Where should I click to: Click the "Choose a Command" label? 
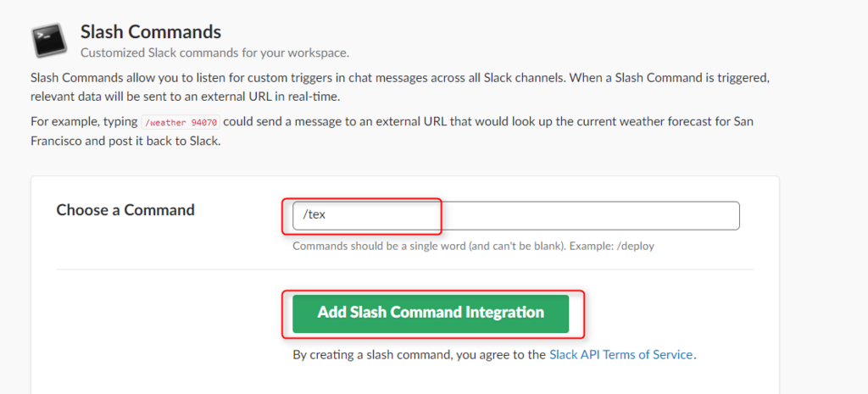pyautogui.click(x=125, y=210)
